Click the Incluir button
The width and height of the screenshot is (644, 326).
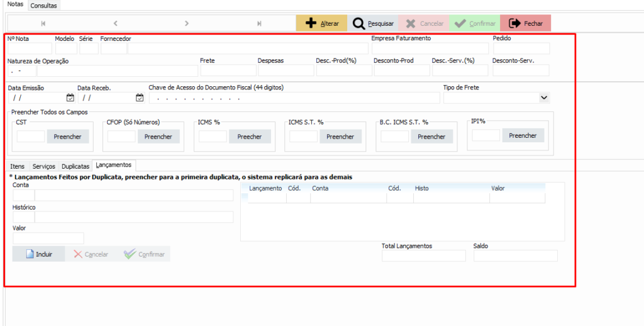tap(38, 254)
